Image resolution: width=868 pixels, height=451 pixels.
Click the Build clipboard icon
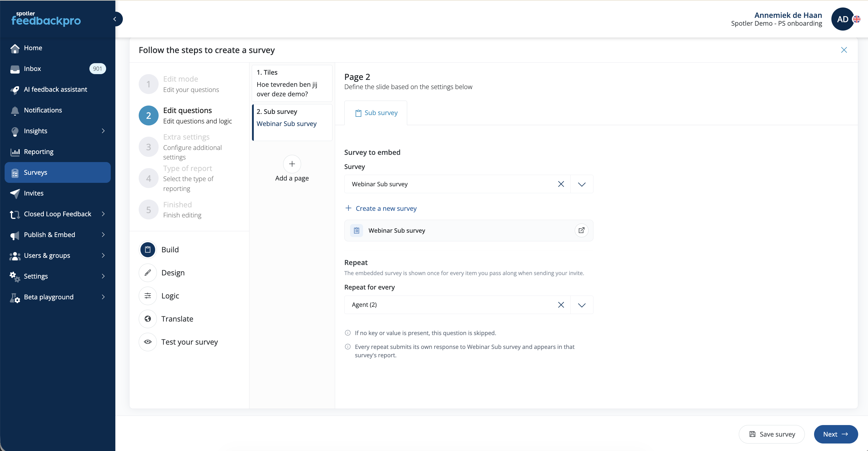(148, 250)
